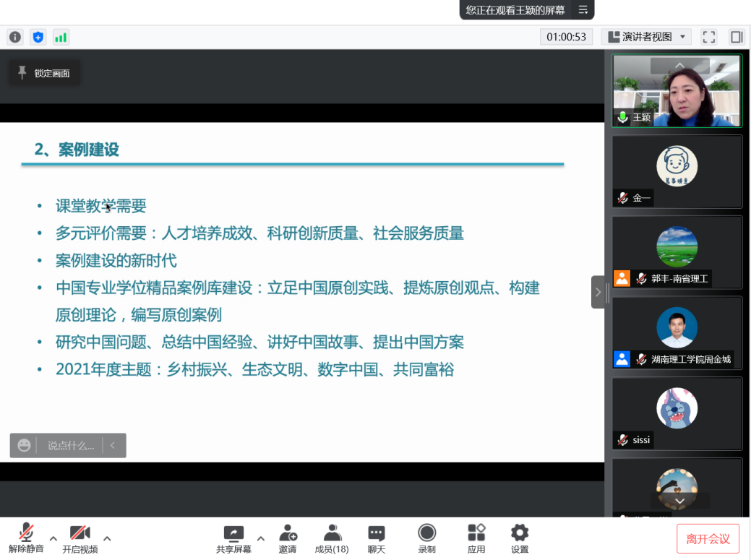Check the green network signal icon

[x=61, y=37]
